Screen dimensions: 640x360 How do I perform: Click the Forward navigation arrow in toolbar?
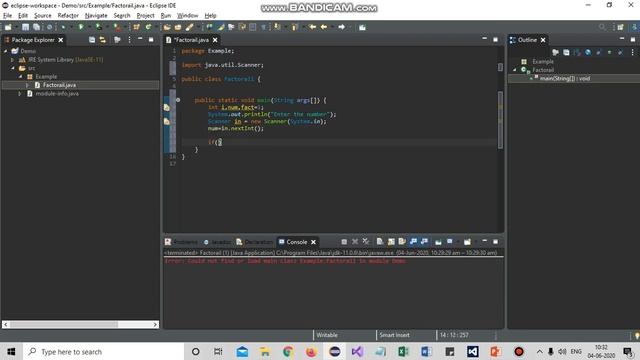tap(342, 27)
